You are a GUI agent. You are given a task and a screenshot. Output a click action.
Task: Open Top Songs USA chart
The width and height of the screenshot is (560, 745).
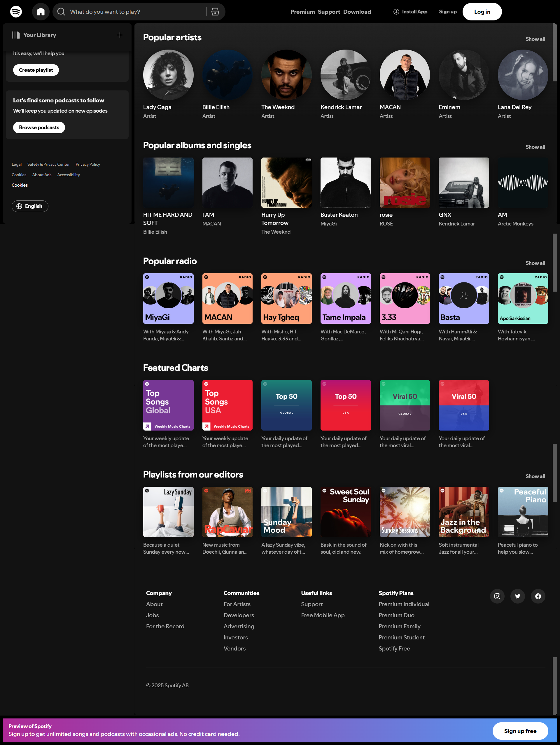pos(227,405)
